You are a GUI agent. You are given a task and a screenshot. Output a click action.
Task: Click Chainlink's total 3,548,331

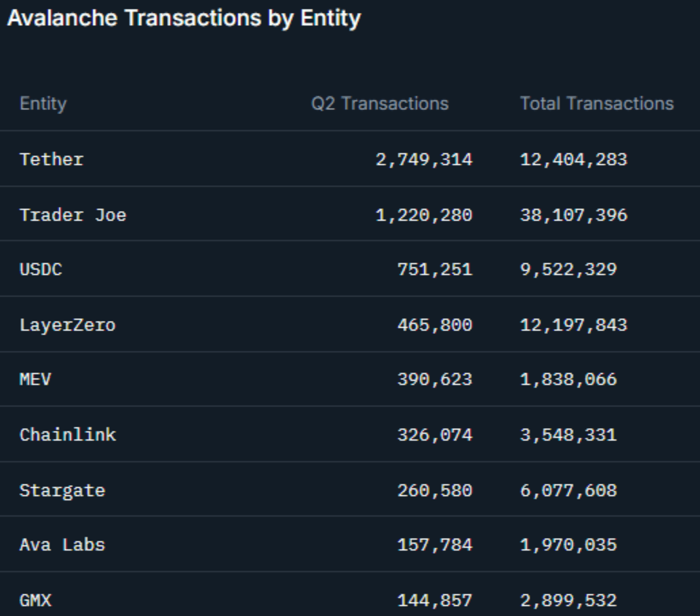click(x=568, y=434)
